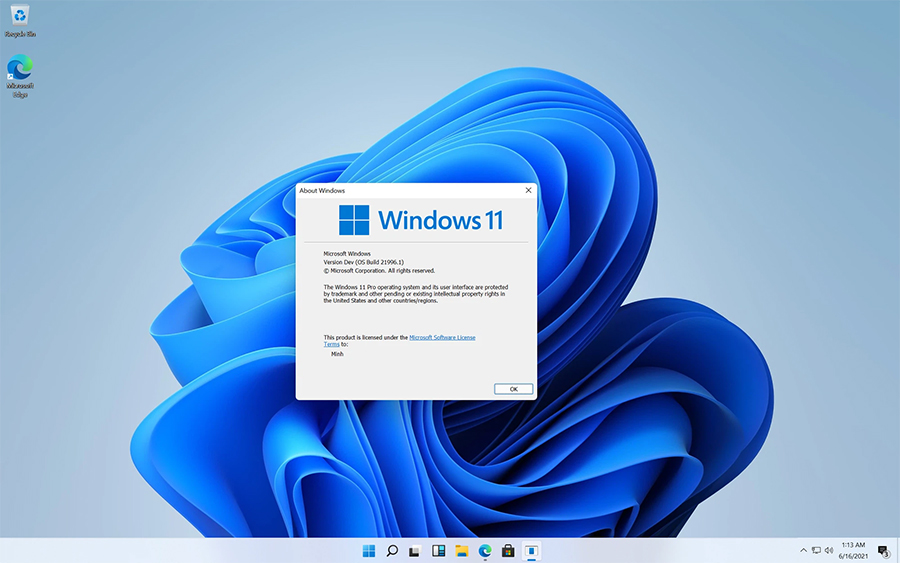
Task: Open the Widgets panel icon
Action: pyautogui.click(x=438, y=551)
